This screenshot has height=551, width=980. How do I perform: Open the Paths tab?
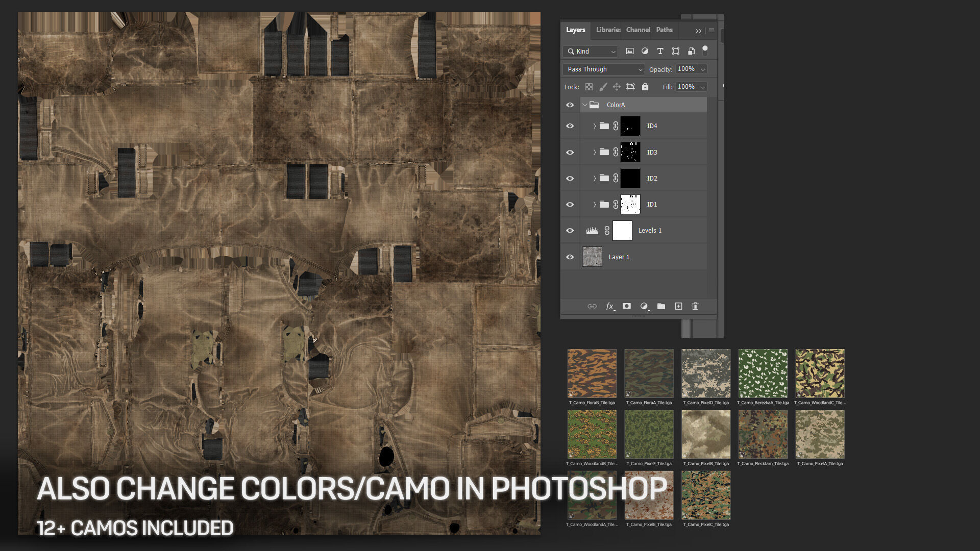click(664, 30)
